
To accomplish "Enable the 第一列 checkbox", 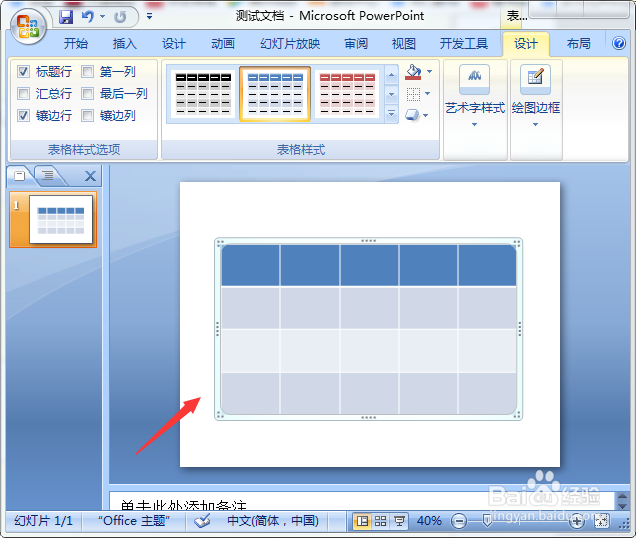I will coord(87,72).
